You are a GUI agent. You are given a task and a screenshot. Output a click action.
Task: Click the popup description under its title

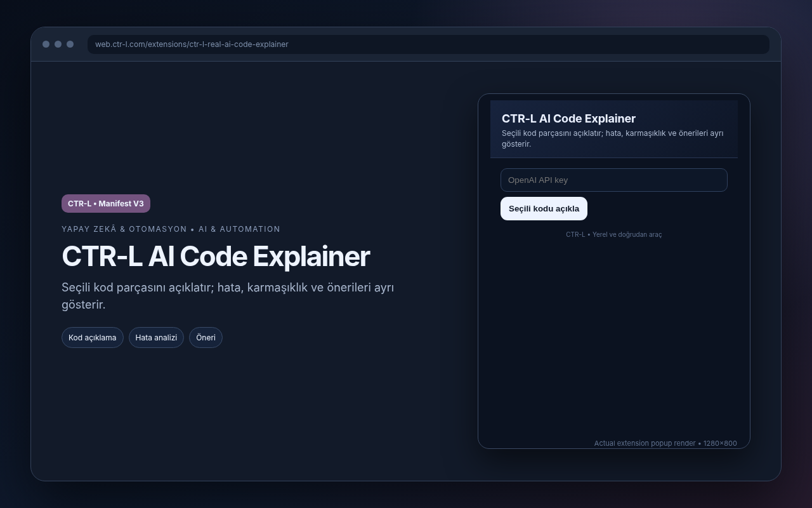tap(612, 138)
